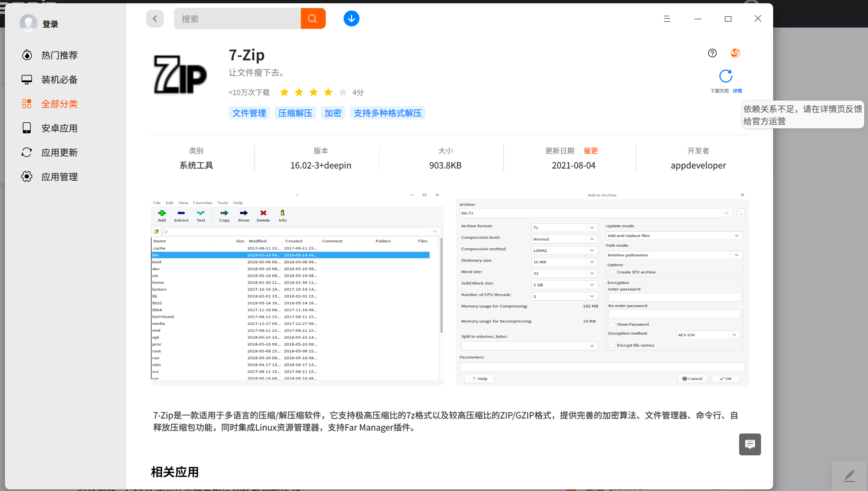Click the login avatar icon
This screenshot has height=491, width=868.
point(28,23)
